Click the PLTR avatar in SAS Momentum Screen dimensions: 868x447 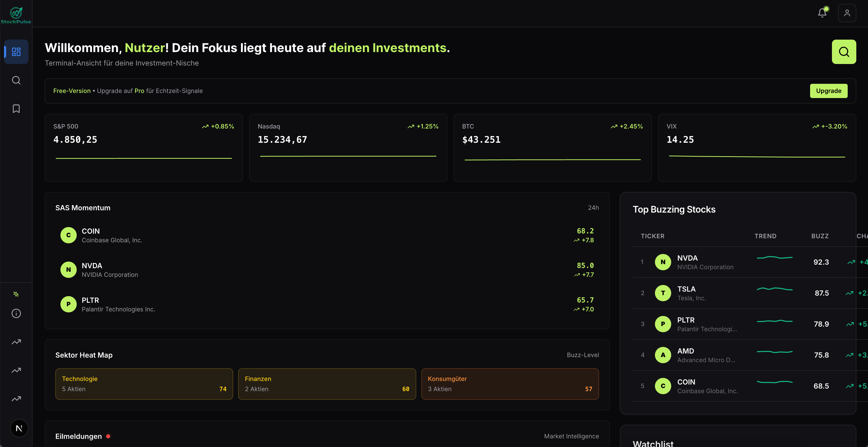[68, 304]
